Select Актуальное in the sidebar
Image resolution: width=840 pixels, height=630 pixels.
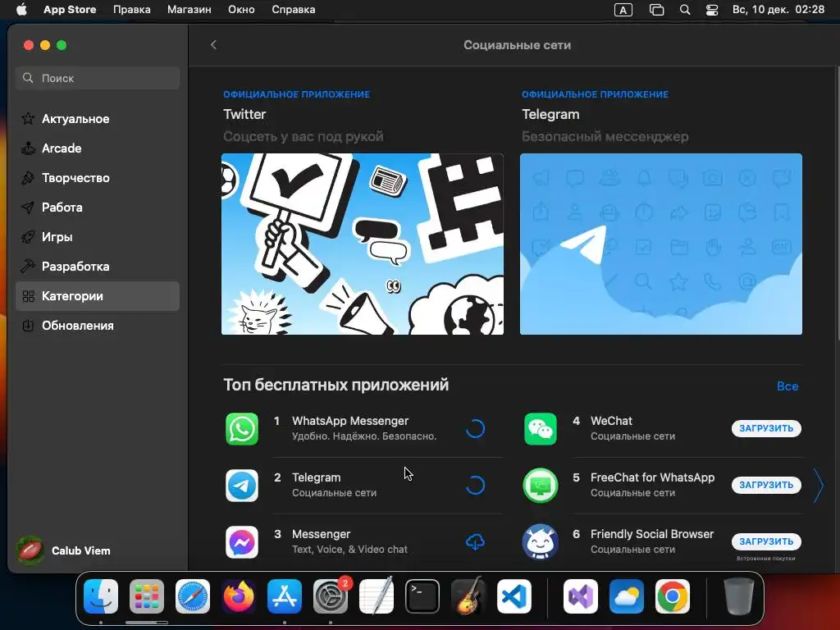coord(98,119)
